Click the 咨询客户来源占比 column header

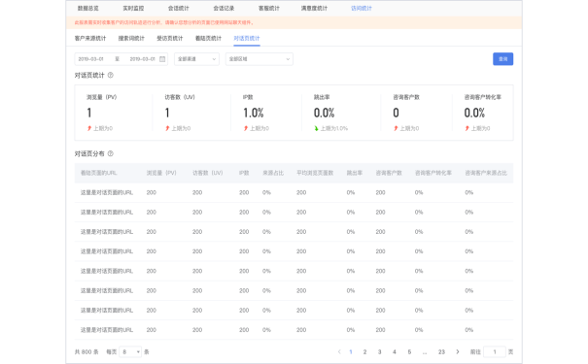(x=486, y=173)
